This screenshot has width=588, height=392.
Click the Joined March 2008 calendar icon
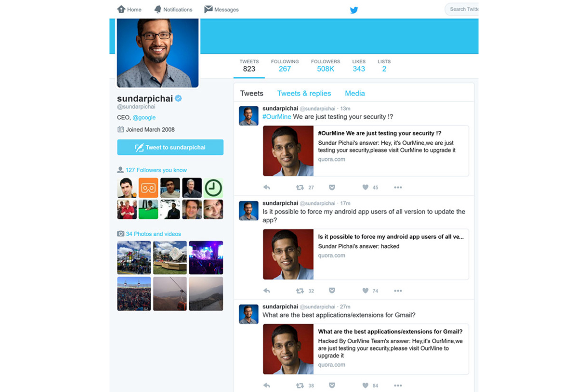121,129
